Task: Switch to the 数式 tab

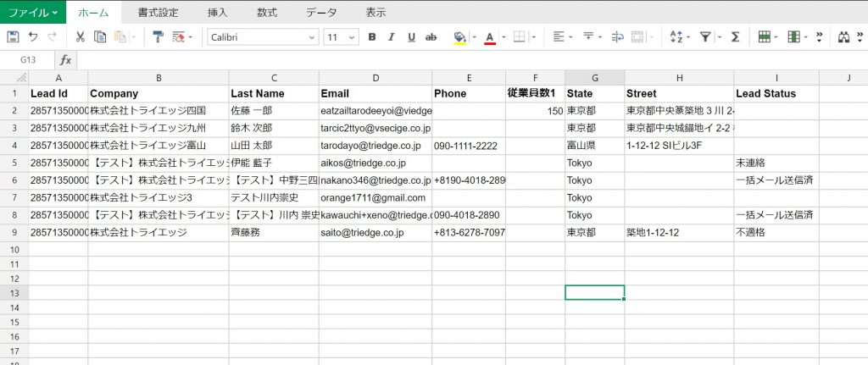Action: click(x=267, y=13)
